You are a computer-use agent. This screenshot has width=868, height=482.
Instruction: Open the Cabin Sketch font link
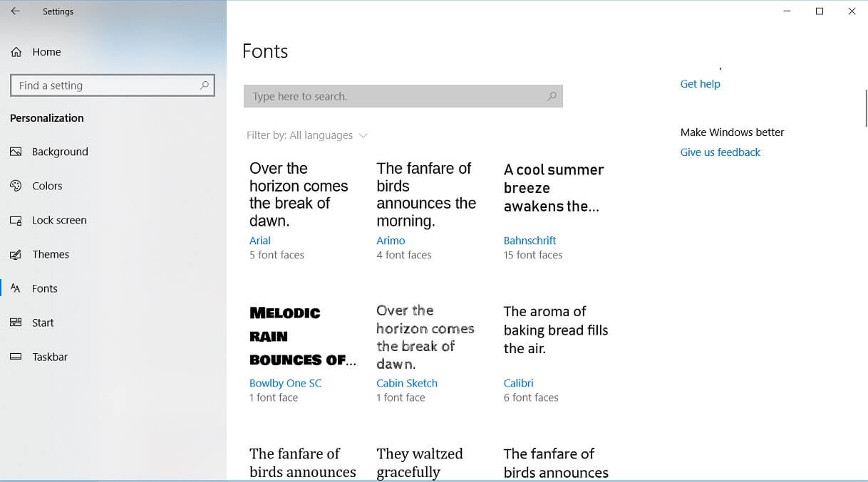click(407, 383)
